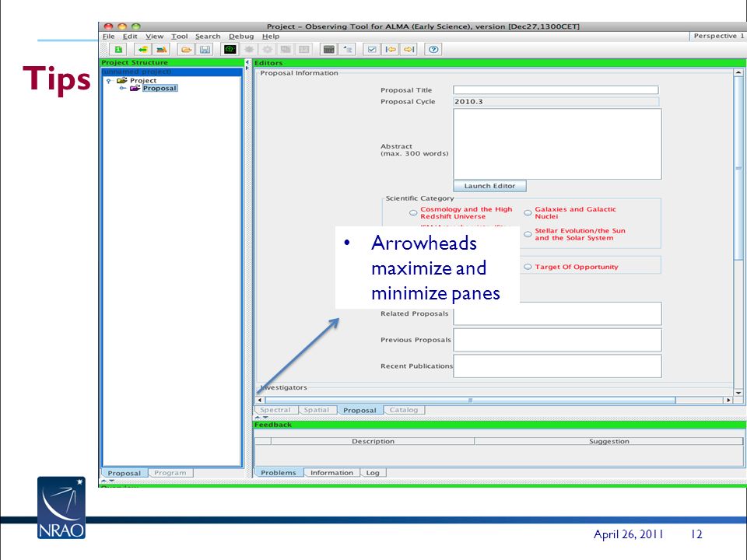Open the Help menu
Image resolution: width=747 pixels, height=560 pixels.
(271, 37)
